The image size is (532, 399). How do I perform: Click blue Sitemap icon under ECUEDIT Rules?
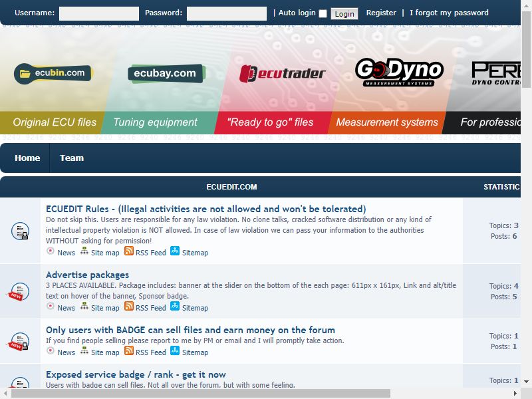175,251
